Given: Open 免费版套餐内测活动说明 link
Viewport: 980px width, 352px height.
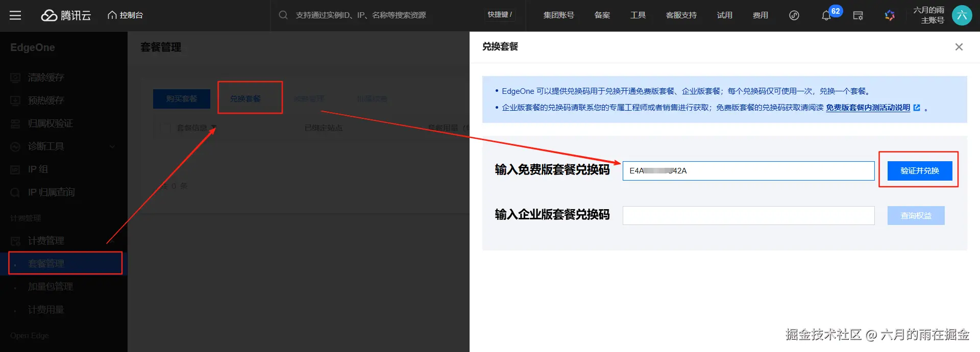Looking at the screenshot, I should click(x=868, y=108).
